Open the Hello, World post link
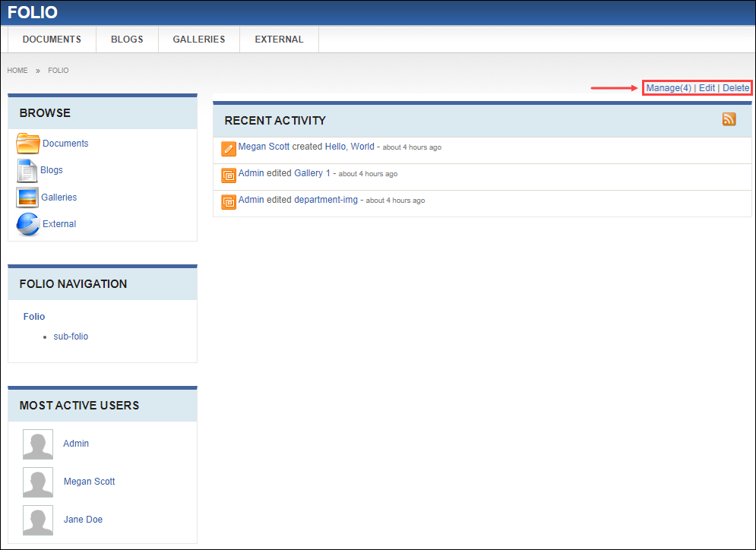This screenshot has height=550, width=756. click(x=350, y=147)
